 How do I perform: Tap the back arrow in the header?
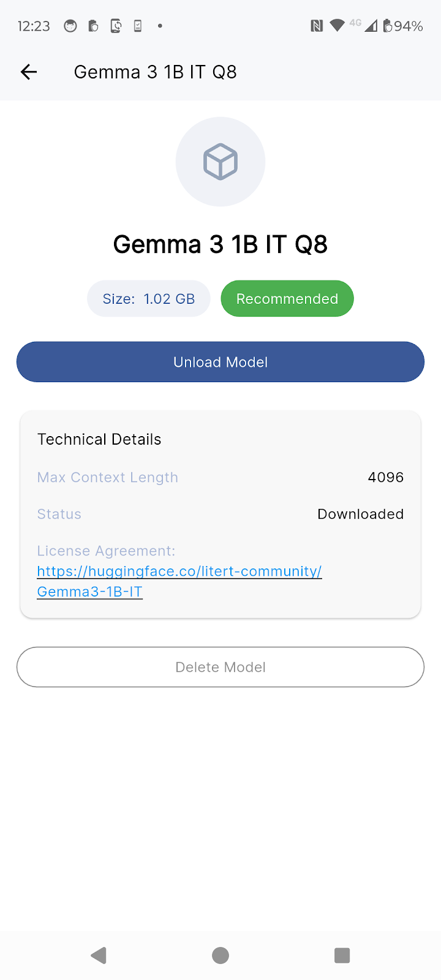[x=29, y=72]
